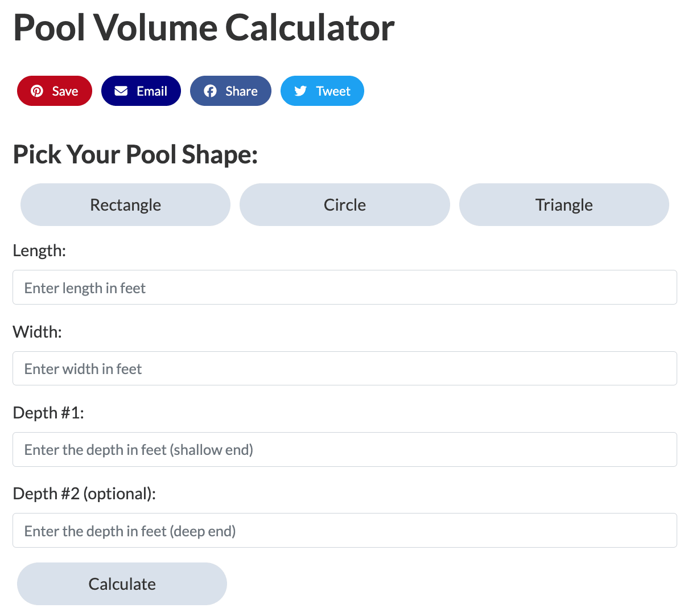Click the "Length:" field label
Viewport: 692px width, 616px height.
tap(39, 250)
